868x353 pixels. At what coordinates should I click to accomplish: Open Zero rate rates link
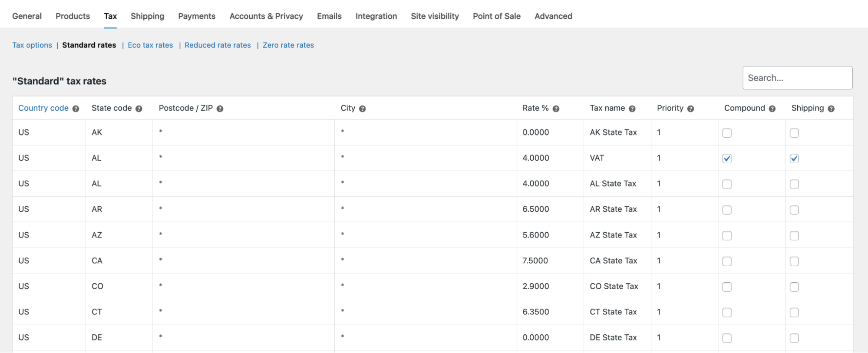pos(288,45)
